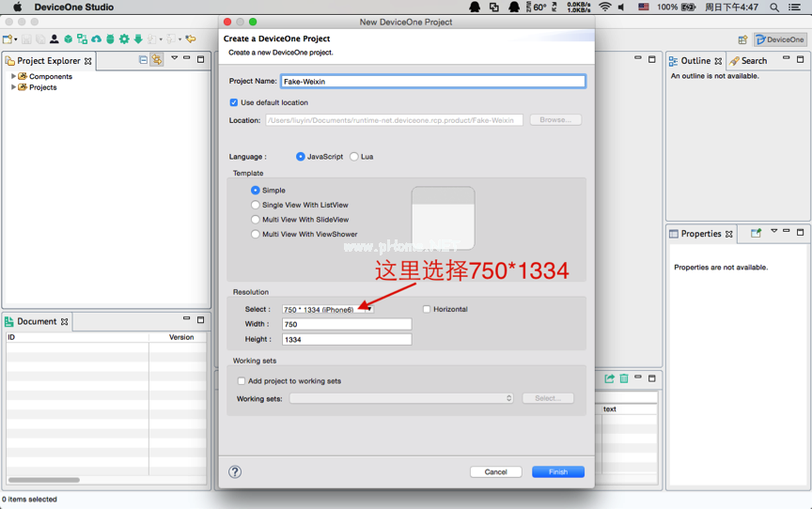
Task: Expand the Projects tree node
Action: pyautogui.click(x=13, y=87)
